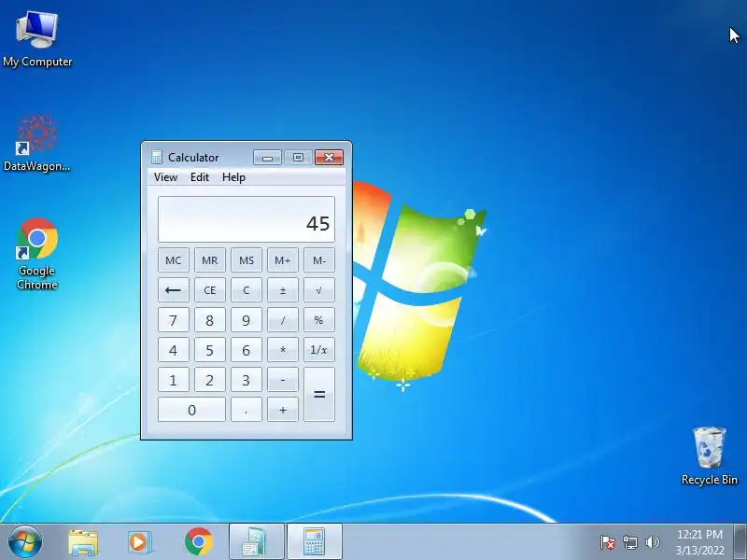Click the equals (=) key
The image size is (747, 560).
tap(319, 395)
